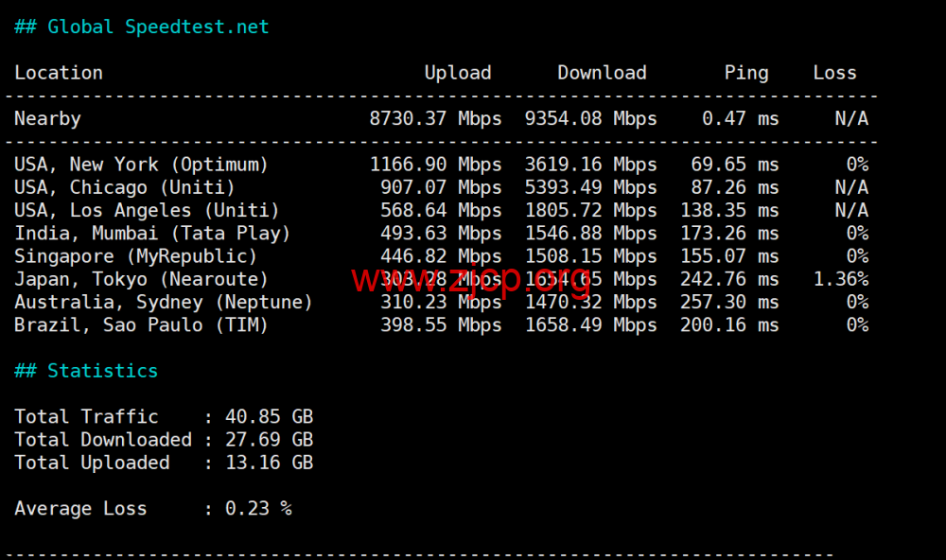Screen dimensions: 946x560
Task: Select the Ping column header
Action: [x=746, y=73]
